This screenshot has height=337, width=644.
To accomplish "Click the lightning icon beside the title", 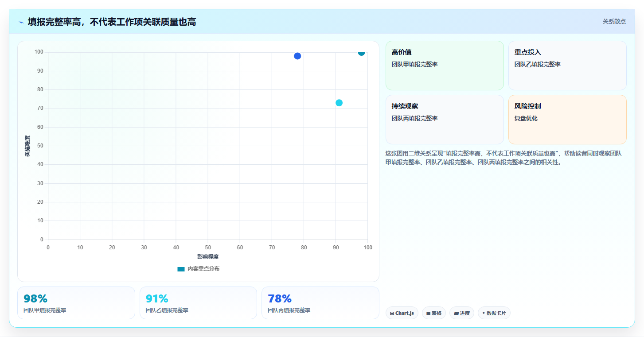I will [x=21, y=22].
